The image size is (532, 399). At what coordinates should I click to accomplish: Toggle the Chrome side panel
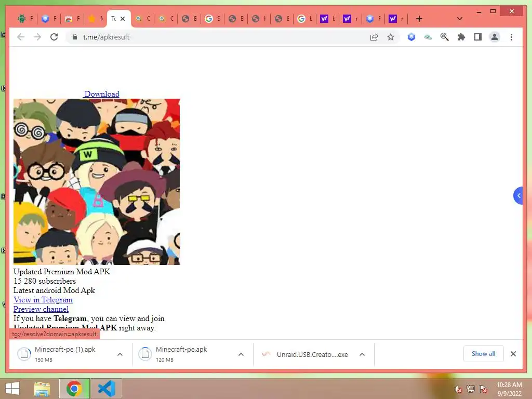(478, 37)
